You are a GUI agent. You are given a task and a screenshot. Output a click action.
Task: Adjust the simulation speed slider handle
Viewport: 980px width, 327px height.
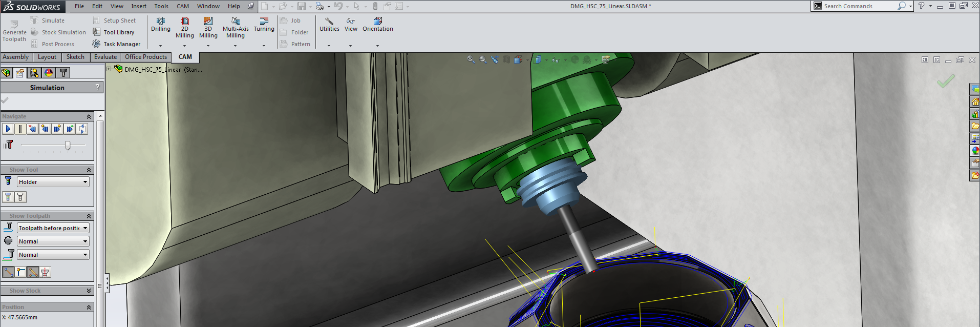68,146
